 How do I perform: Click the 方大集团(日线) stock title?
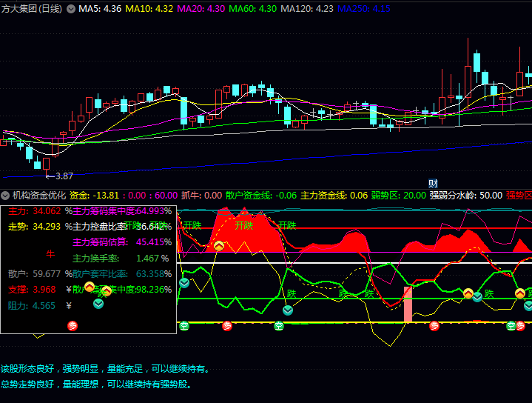click(x=31, y=9)
